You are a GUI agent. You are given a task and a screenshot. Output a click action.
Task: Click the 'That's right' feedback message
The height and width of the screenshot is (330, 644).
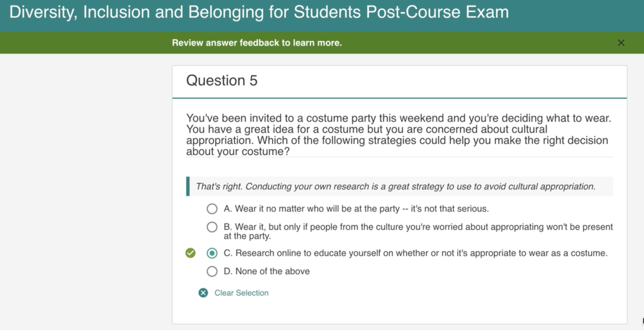tap(395, 187)
